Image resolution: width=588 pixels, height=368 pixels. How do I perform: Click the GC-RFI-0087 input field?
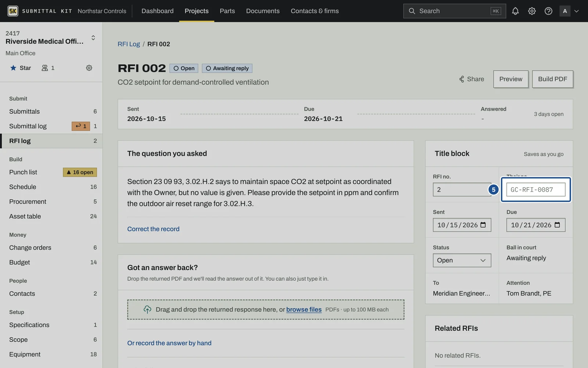point(536,190)
